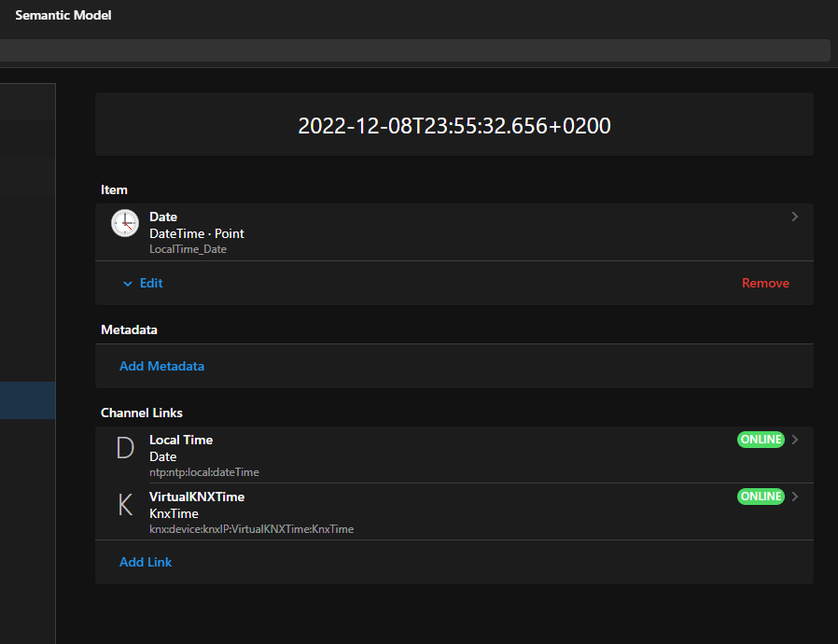Select the VirtualKNXTime channel name
The image size is (838, 644).
pos(197,497)
